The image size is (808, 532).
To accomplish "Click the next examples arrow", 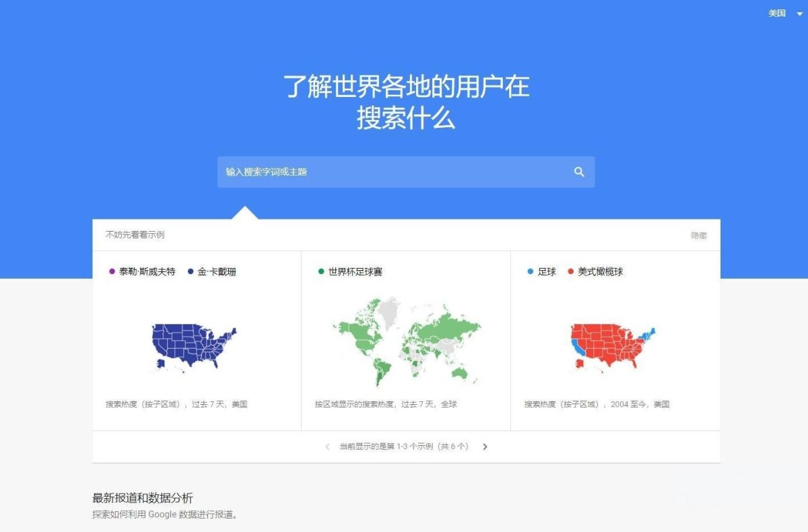I will pyautogui.click(x=485, y=446).
